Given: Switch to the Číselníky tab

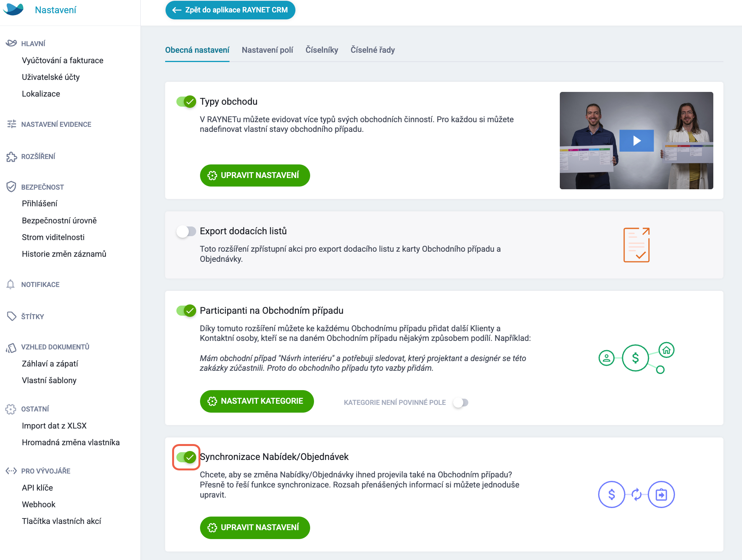Looking at the screenshot, I should (x=322, y=50).
